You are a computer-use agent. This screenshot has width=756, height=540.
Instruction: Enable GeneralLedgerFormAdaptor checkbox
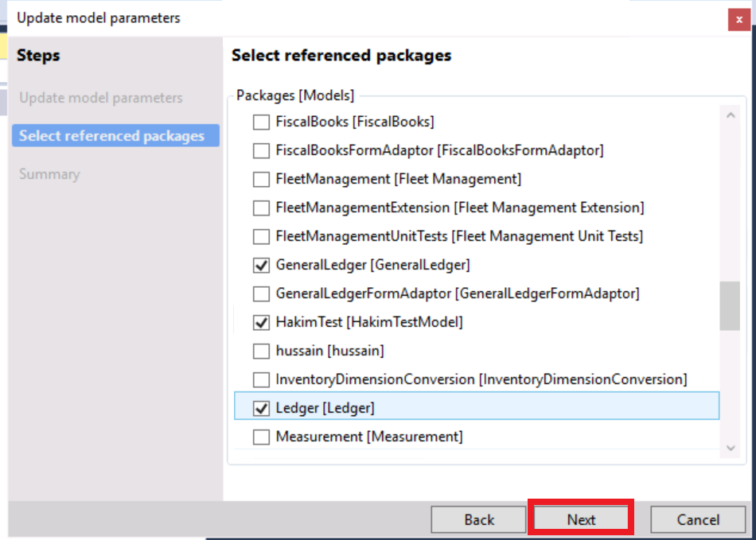click(x=261, y=293)
